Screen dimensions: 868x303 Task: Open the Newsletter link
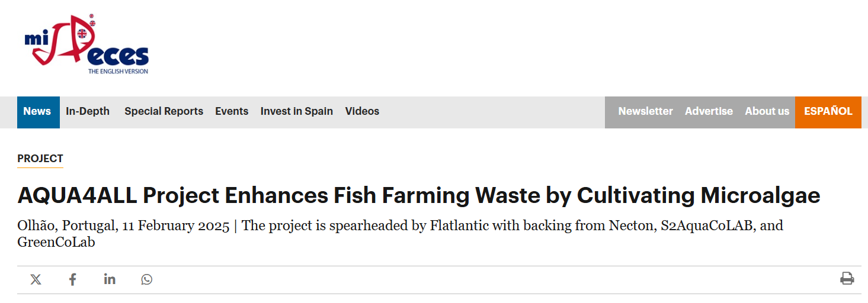[x=645, y=111]
